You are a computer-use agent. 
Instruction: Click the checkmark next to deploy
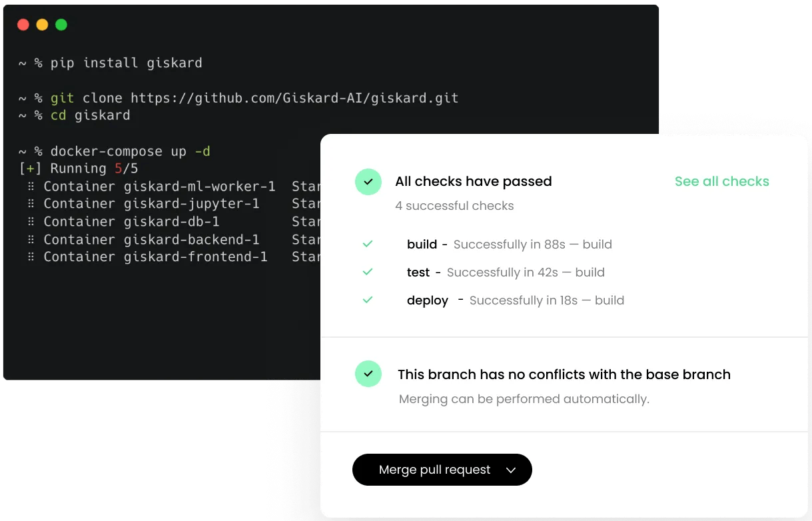click(368, 300)
